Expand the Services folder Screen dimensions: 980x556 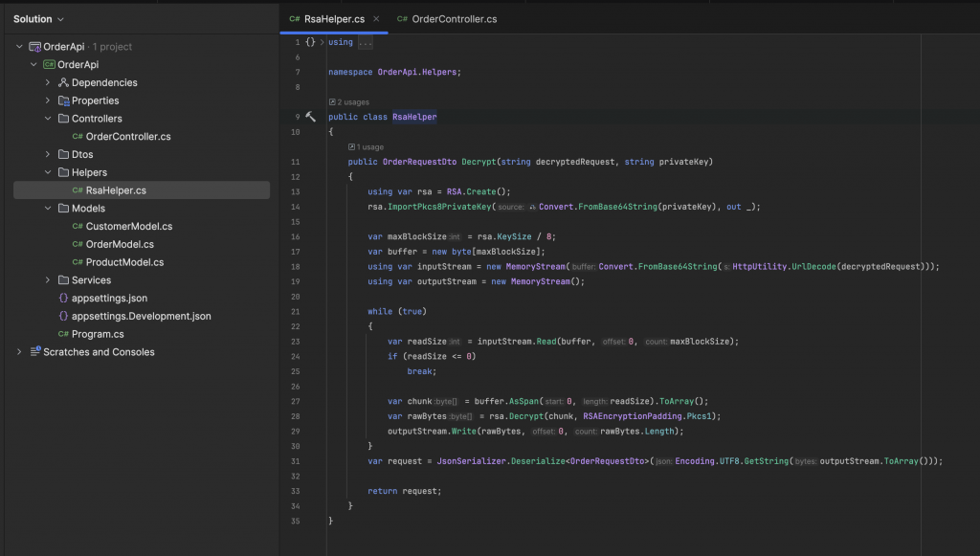[x=48, y=280]
